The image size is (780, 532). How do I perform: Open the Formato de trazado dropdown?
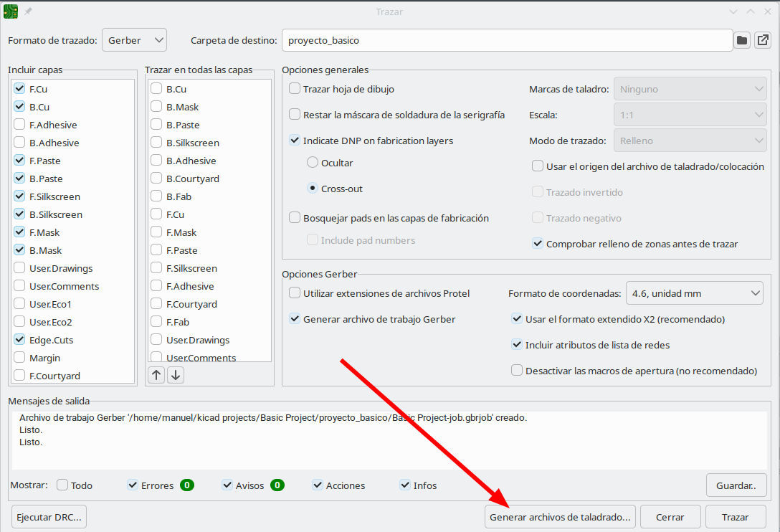point(135,40)
